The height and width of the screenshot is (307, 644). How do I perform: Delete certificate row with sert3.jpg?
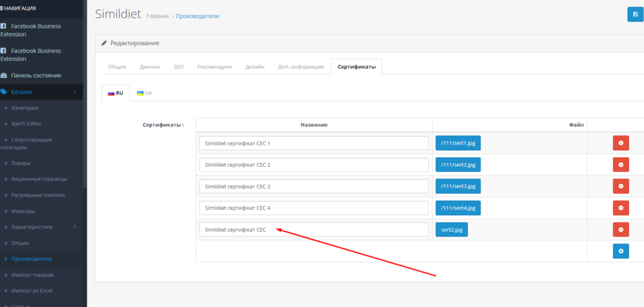click(620, 186)
